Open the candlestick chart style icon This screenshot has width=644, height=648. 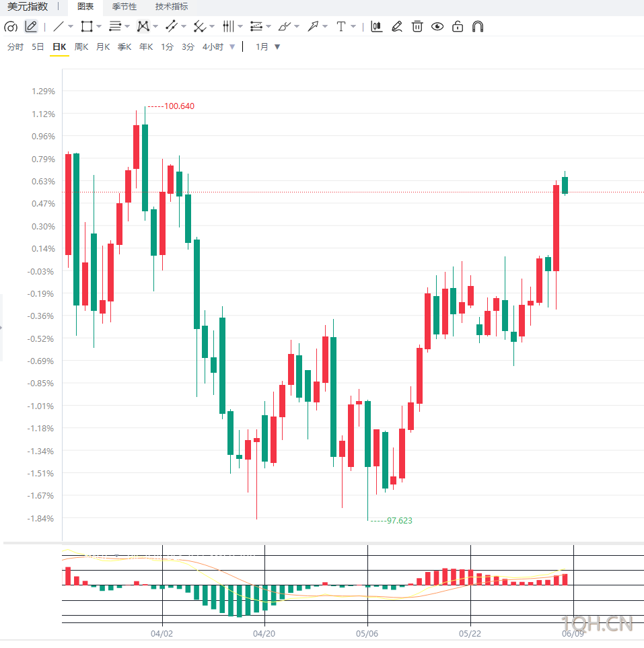377,26
